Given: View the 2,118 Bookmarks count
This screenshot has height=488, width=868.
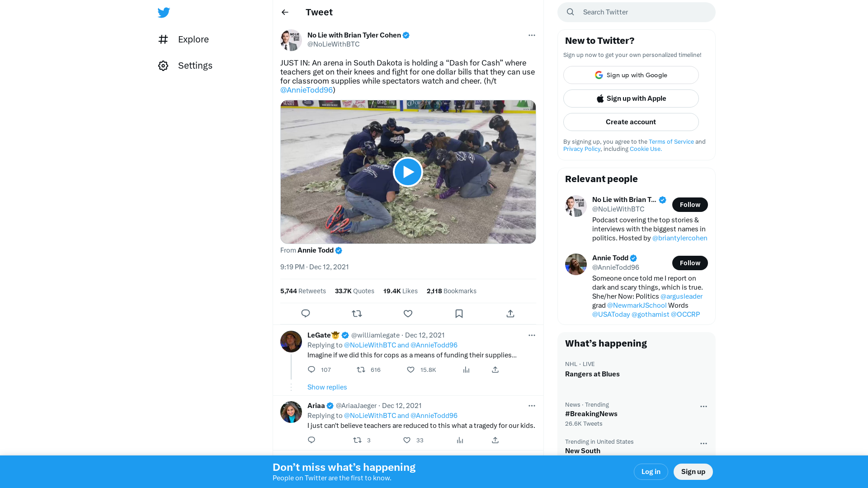Looking at the screenshot, I should tap(452, 291).
